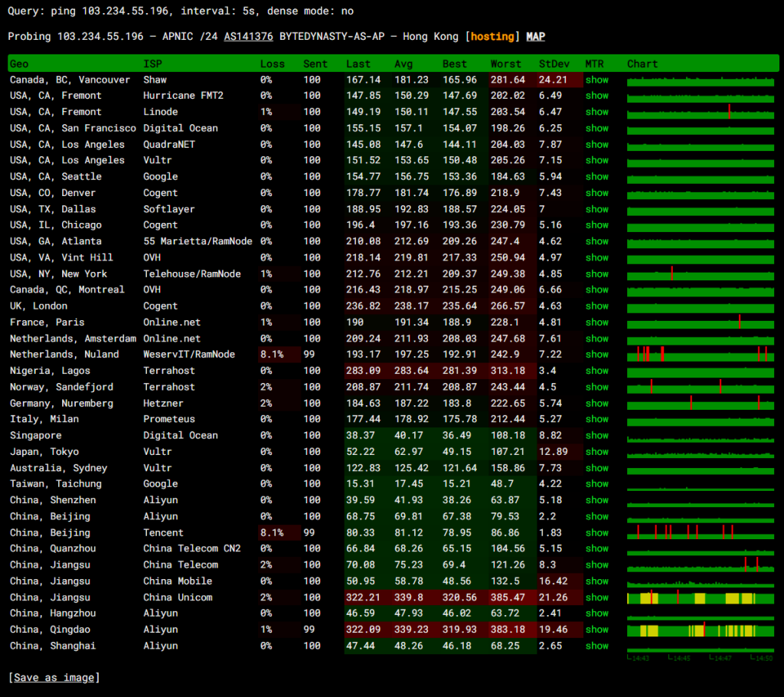Click the 15.31 last value for Taichung
The width and height of the screenshot is (784, 697).
click(360, 484)
